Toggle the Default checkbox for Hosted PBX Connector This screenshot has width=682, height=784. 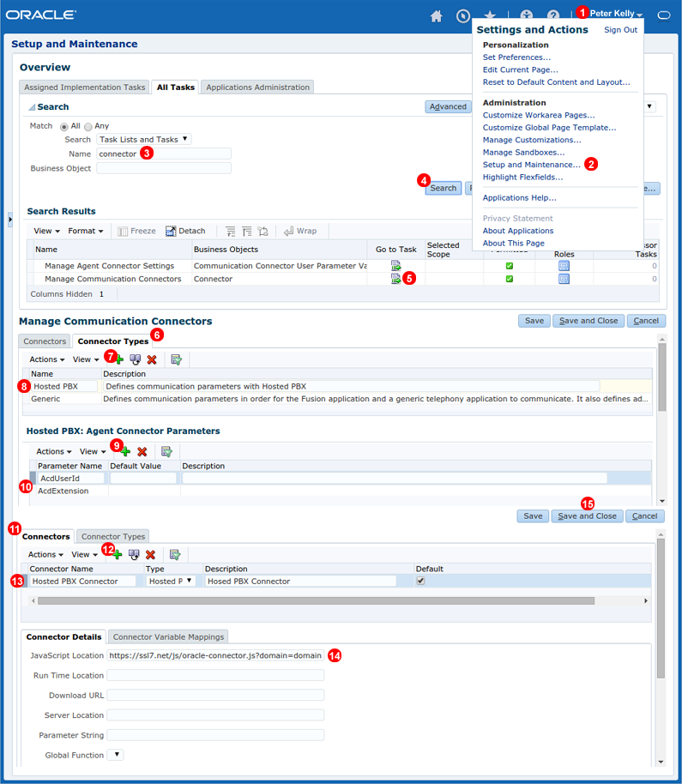(x=420, y=581)
